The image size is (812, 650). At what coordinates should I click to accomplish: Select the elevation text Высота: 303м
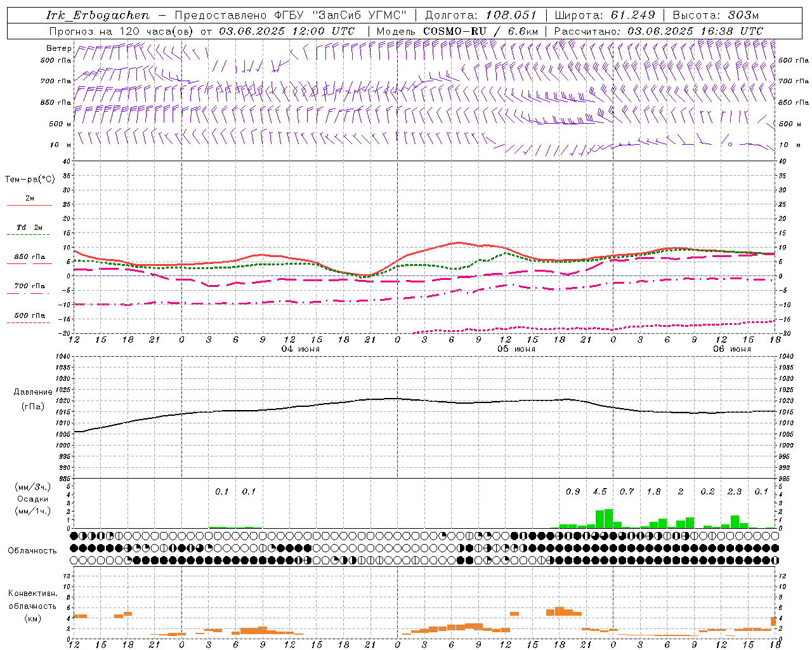pos(715,15)
